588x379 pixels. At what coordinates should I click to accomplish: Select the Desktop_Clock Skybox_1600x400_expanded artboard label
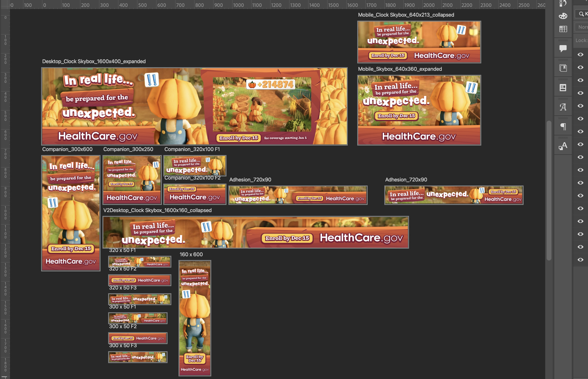(x=94, y=61)
